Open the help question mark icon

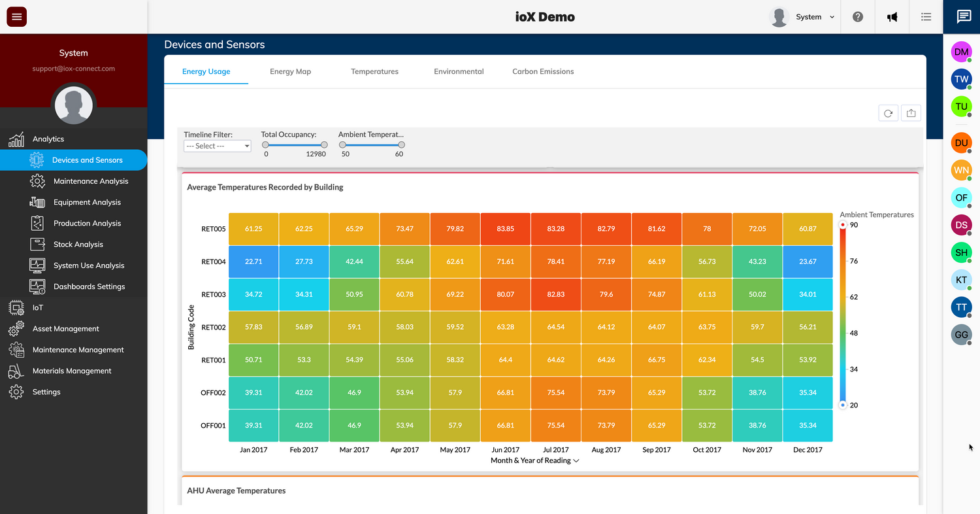point(858,17)
